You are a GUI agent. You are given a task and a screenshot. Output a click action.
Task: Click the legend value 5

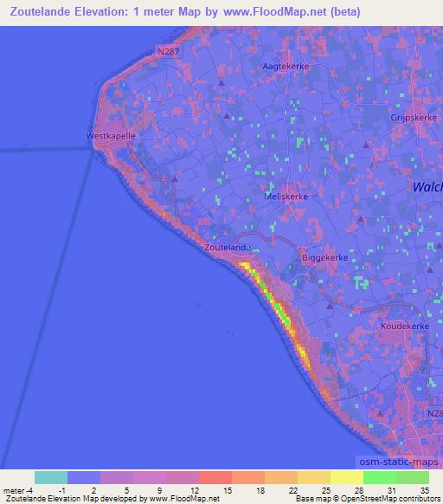click(x=126, y=491)
